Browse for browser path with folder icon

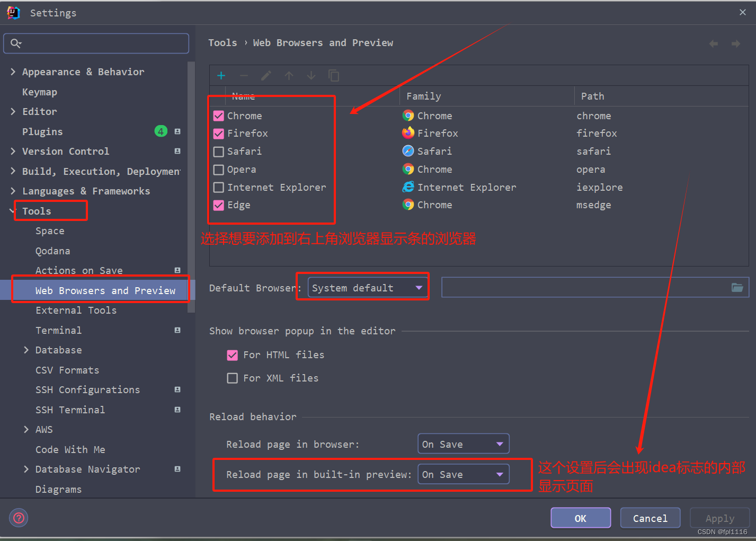(737, 287)
